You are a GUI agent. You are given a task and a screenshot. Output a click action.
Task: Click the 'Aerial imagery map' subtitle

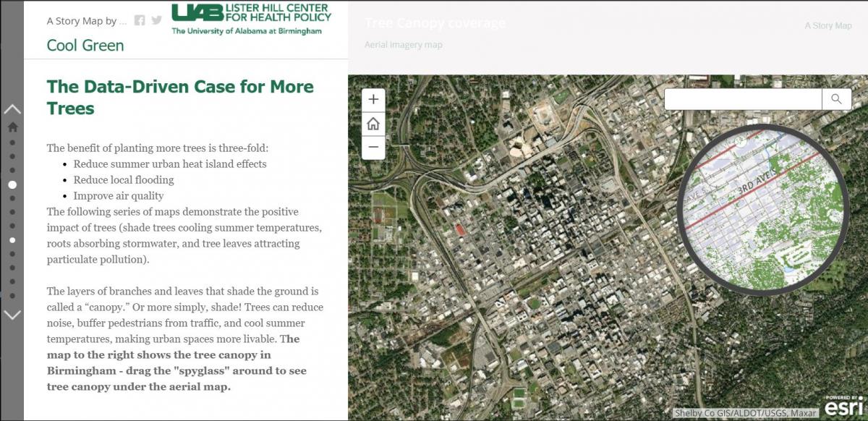[x=404, y=45]
